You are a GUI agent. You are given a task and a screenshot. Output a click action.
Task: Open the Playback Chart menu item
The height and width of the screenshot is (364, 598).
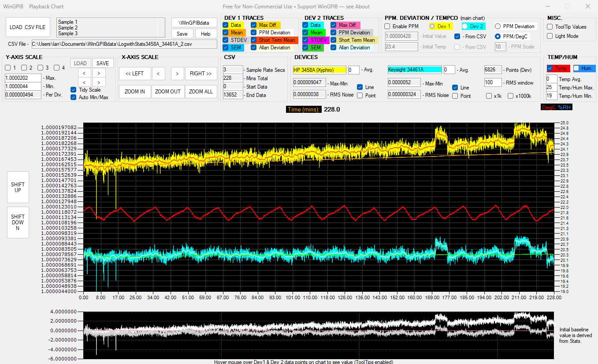(x=46, y=7)
